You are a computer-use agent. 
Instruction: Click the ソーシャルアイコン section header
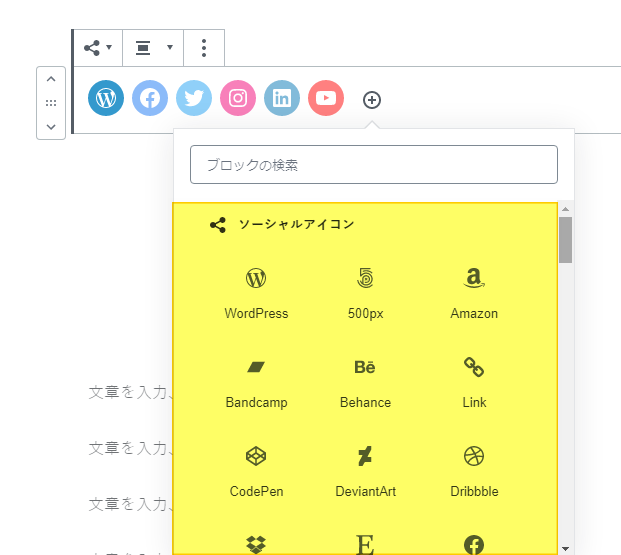(282, 225)
